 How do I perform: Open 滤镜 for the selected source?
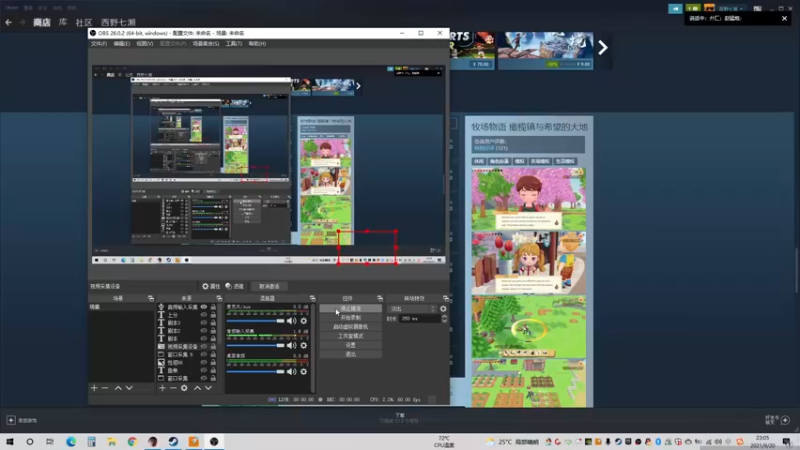pos(235,286)
